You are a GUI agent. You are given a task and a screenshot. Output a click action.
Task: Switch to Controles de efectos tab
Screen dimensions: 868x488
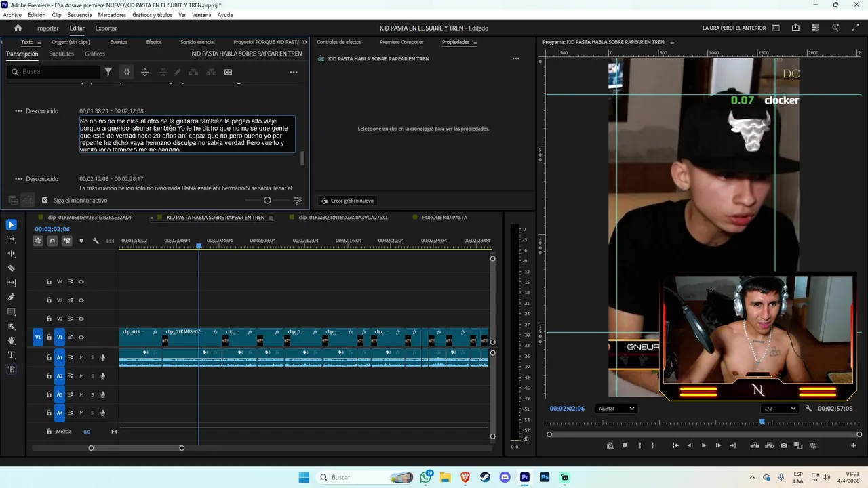pyautogui.click(x=339, y=42)
